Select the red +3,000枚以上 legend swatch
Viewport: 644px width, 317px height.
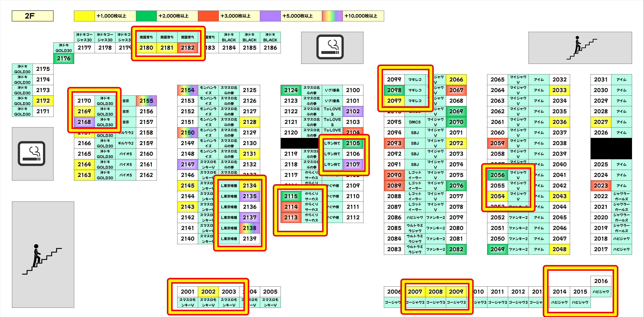(x=208, y=16)
